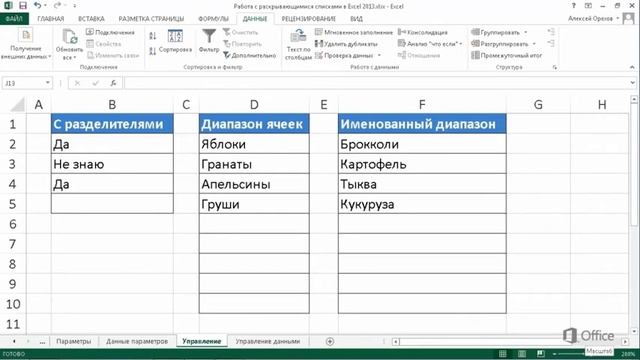The image size is (640, 360).
Task: Switch to Page Layout view in the status bar
Action: tap(522, 353)
